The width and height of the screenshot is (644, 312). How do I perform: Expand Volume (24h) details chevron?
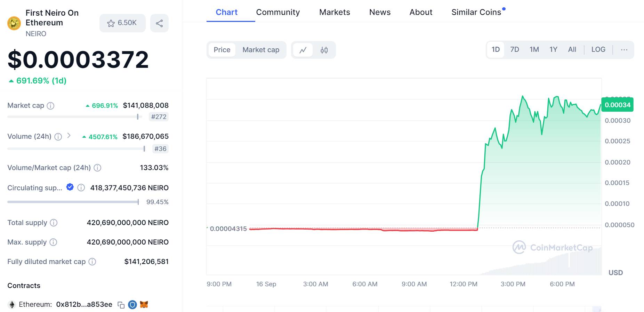pyautogui.click(x=69, y=136)
